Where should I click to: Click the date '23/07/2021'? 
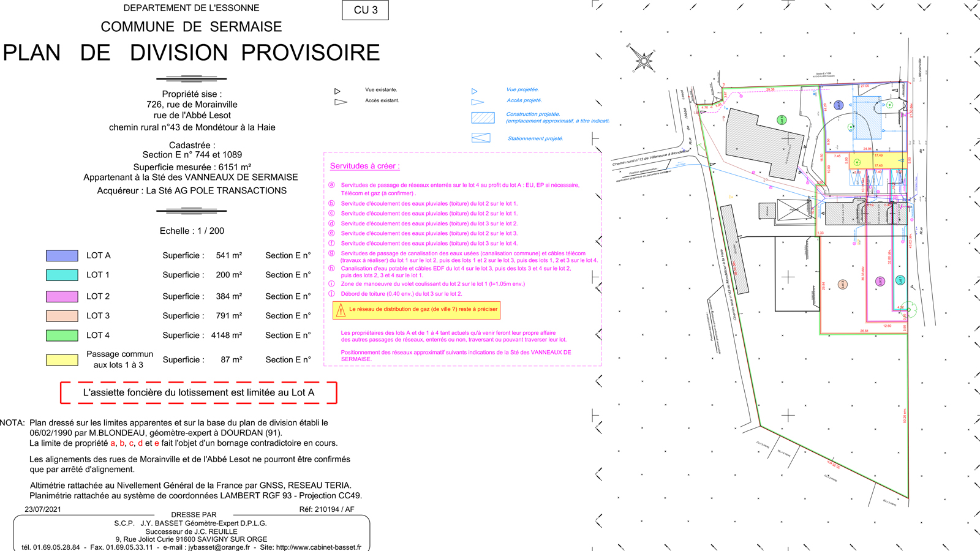pos(43,509)
